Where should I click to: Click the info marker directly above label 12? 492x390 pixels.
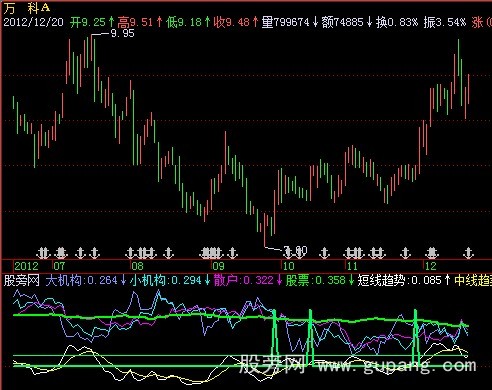pyautogui.click(x=432, y=253)
